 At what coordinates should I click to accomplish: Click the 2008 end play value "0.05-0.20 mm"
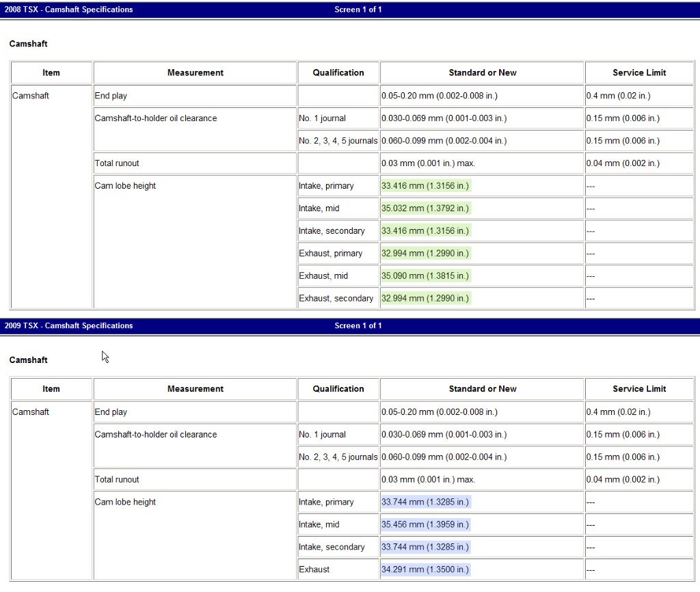440,96
